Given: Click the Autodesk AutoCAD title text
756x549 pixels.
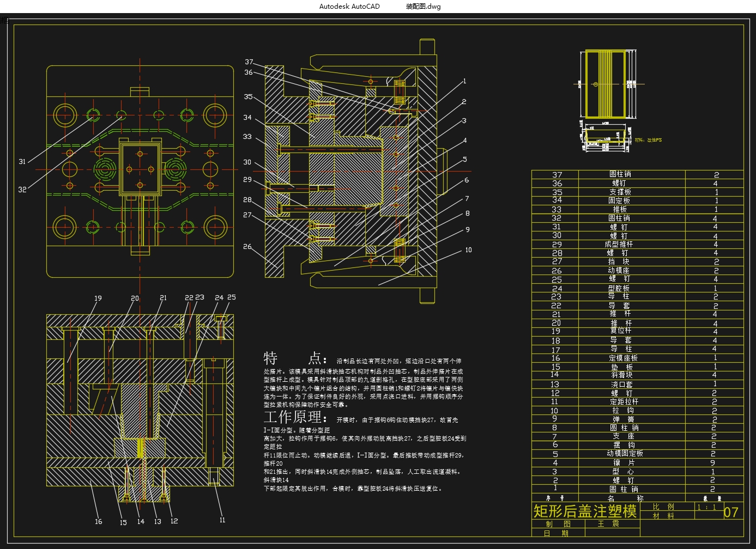Looking at the screenshot, I should click(x=349, y=7).
